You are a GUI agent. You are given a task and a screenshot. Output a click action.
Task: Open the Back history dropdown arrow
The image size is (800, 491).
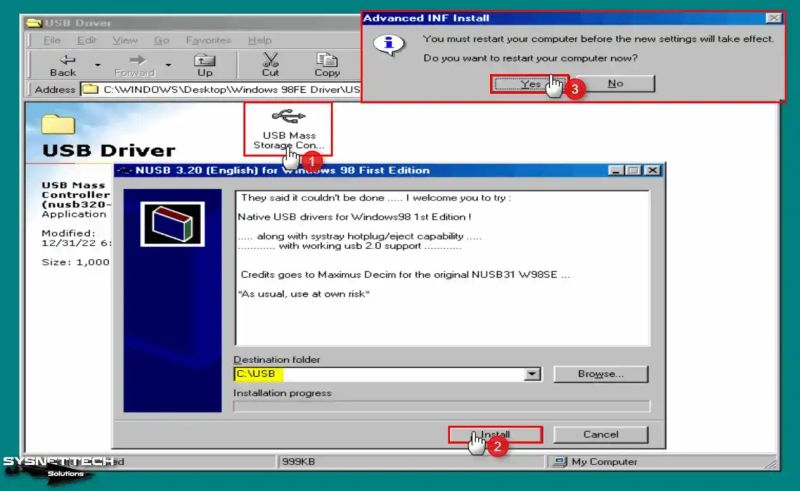click(97, 65)
